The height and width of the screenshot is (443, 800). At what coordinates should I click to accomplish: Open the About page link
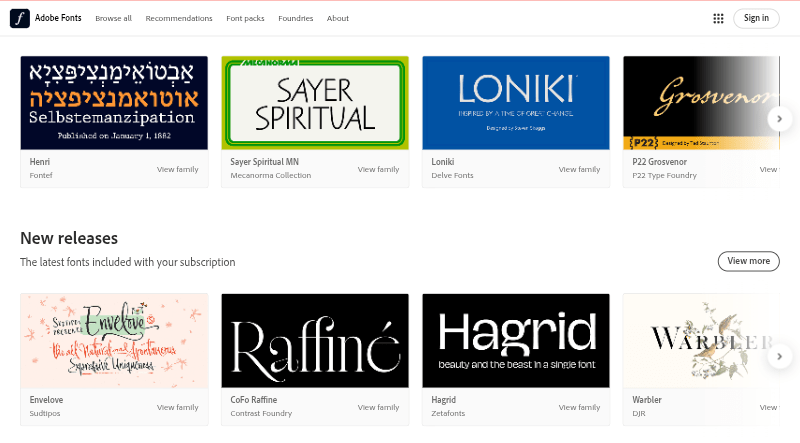(x=338, y=18)
